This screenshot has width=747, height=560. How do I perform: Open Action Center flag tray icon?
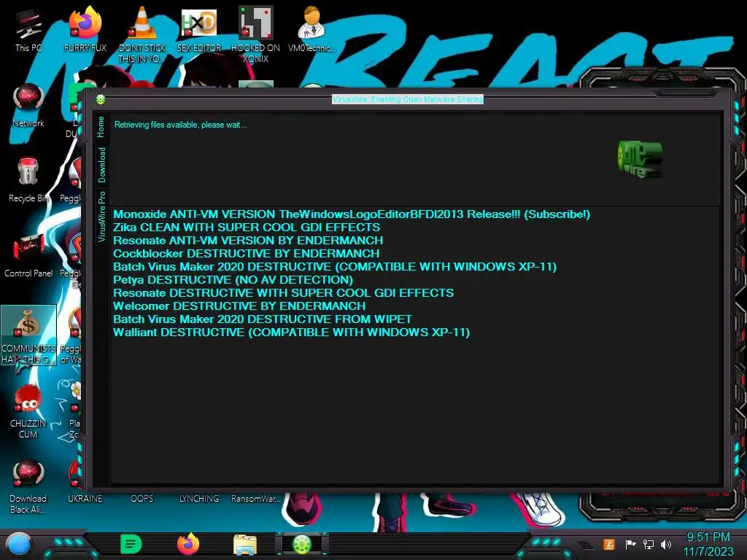point(630,544)
